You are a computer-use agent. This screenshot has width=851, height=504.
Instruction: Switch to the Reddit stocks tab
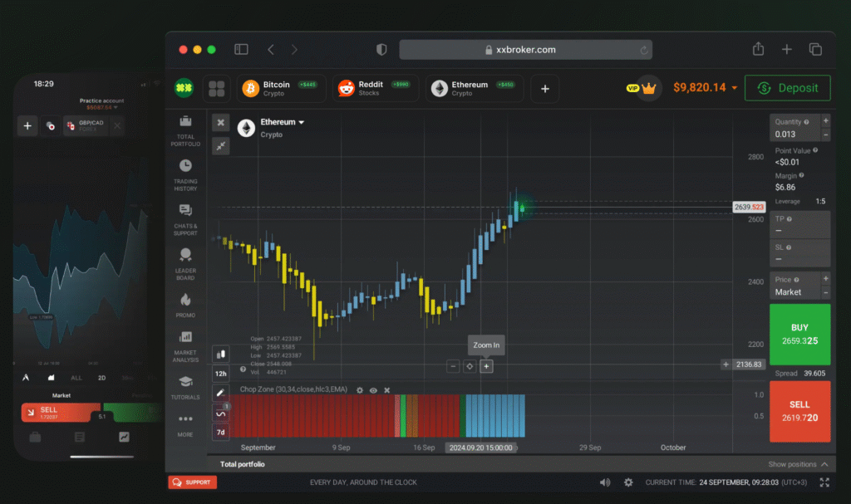click(x=376, y=88)
